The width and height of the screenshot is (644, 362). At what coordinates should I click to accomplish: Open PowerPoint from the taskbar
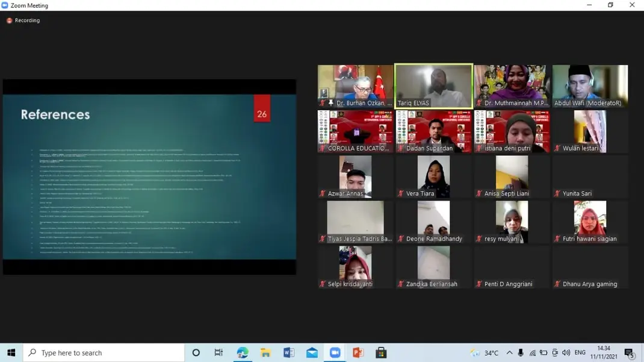point(358,353)
